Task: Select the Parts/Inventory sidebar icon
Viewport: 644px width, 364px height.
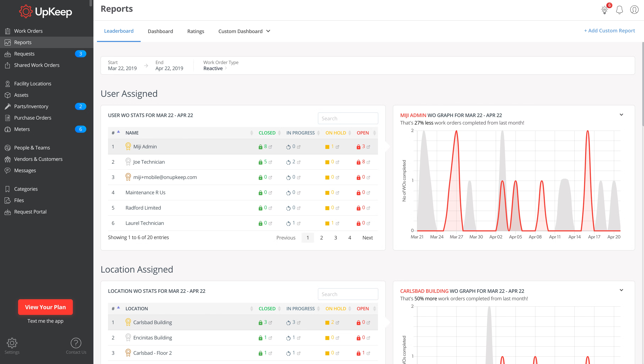Action: 8,106
